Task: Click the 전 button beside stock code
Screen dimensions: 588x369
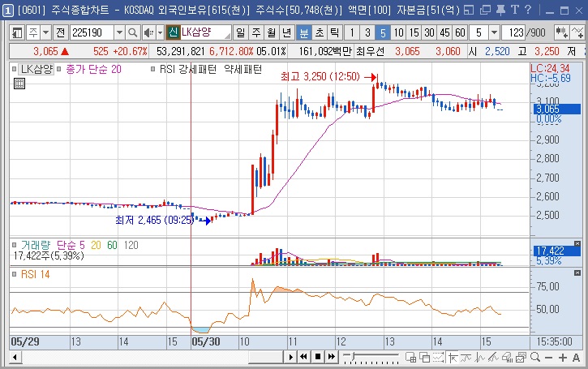Action: (x=60, y=32)
